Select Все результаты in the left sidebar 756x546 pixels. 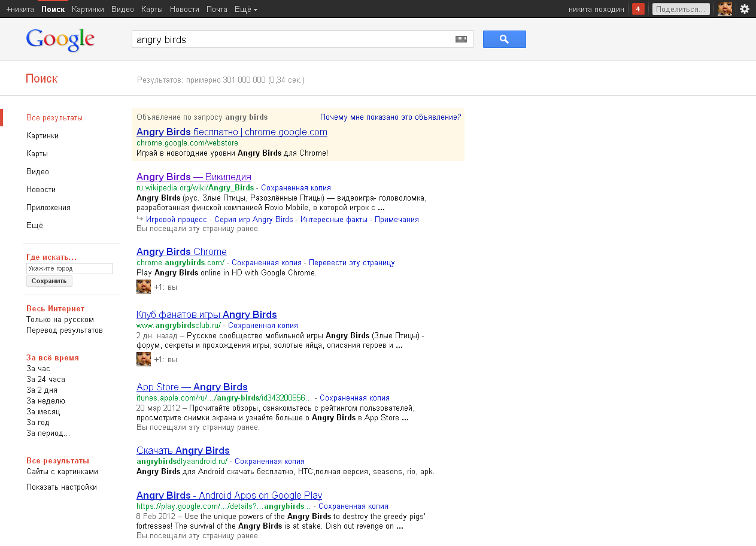coord(54,118)
